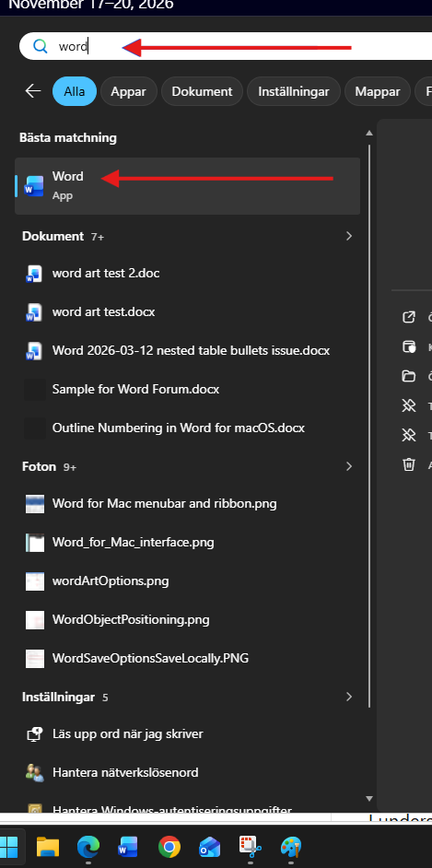Expand the Foton results section

(349, 466)
